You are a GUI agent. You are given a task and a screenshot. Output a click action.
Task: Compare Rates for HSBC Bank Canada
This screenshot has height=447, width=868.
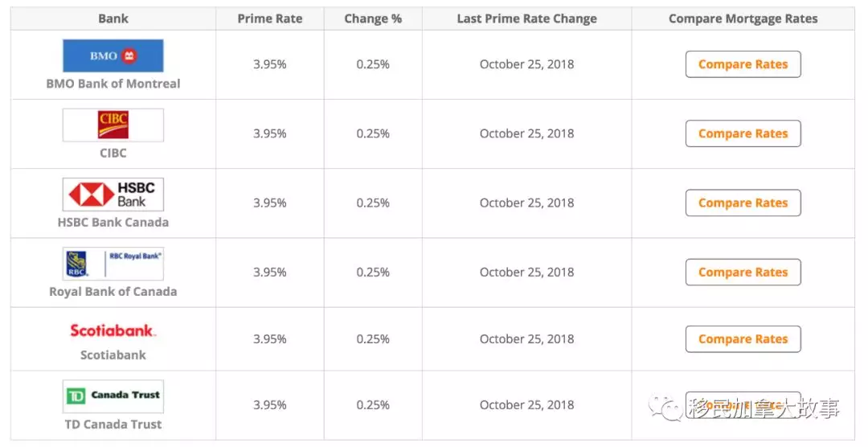pyautogui.click(x=743, y=203)
